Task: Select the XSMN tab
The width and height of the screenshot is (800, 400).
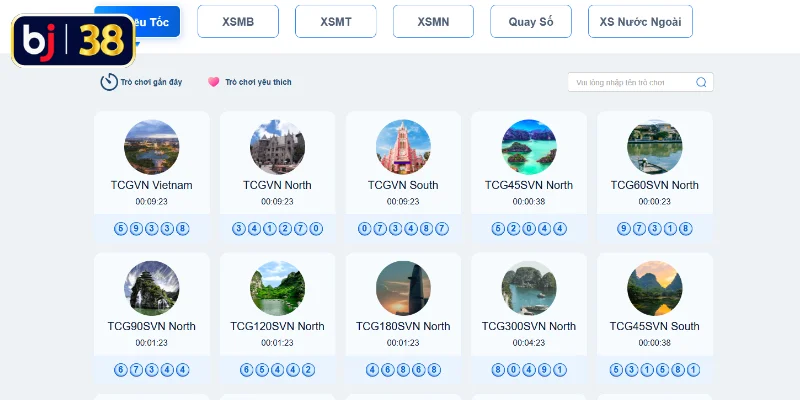Action: pos(433,21)
